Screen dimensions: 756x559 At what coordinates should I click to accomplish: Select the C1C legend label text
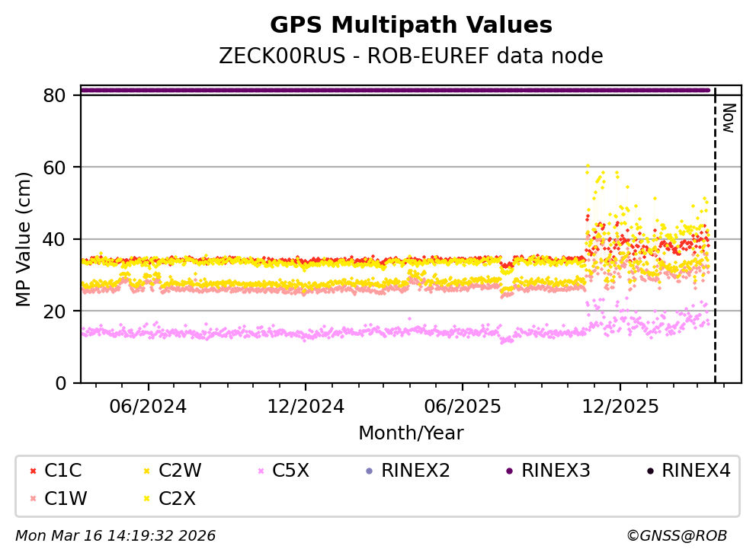tap(64, 471)
